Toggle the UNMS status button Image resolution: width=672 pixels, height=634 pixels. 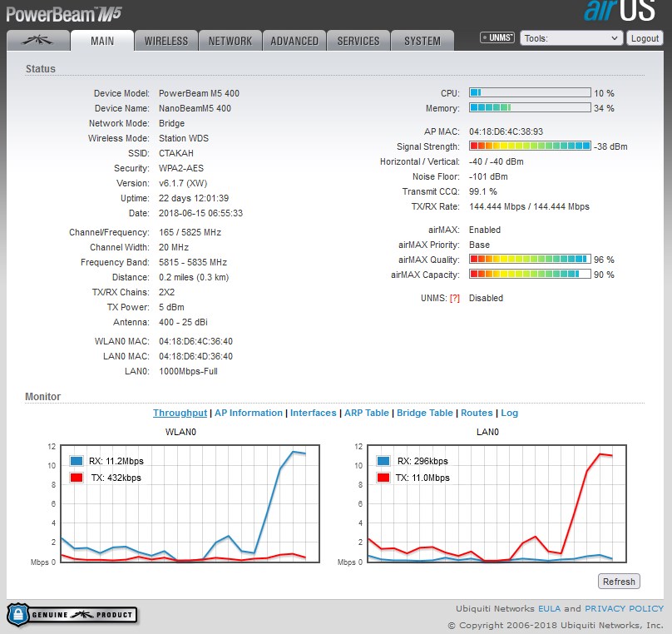(497, 37)
